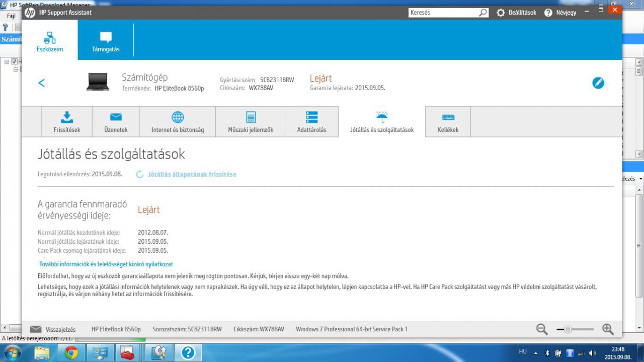Open the Kellékek tab
644x362 pixels.
(448, 122)
